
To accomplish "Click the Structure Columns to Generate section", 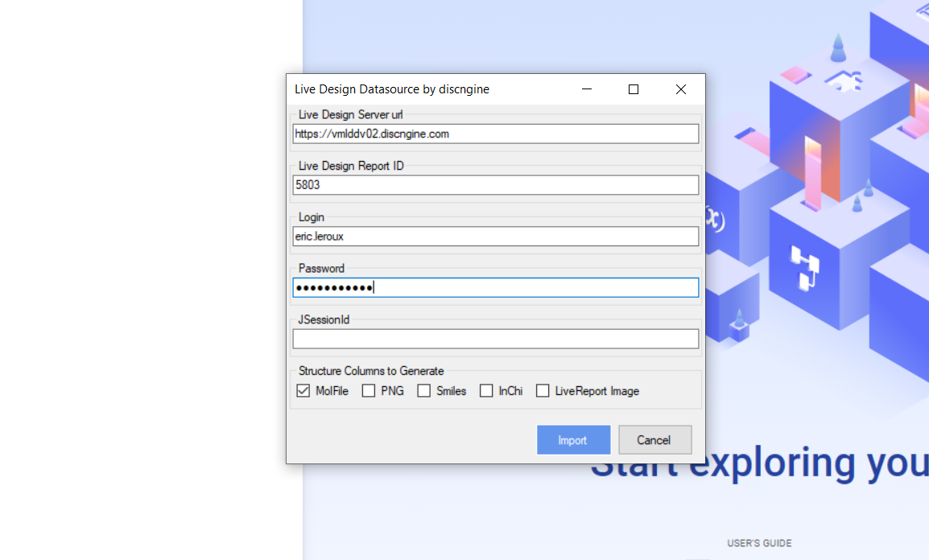I will (371, 371).
